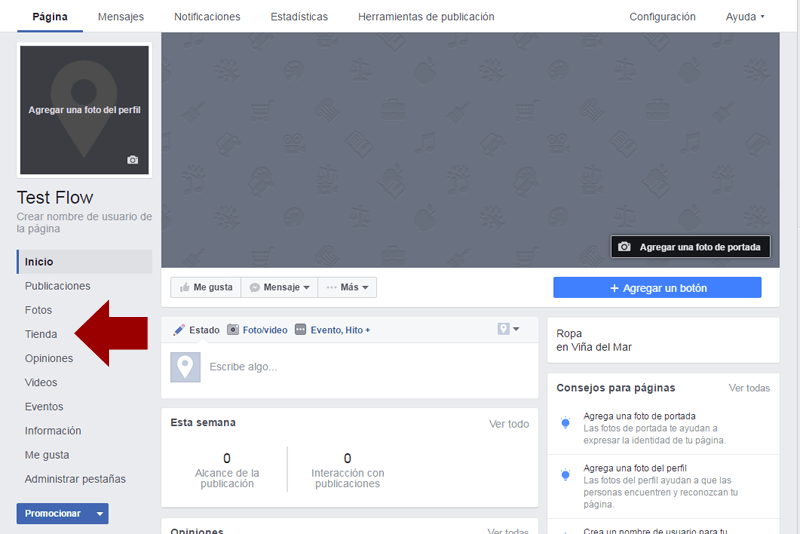
Task: Click the Agrega una foto de portada tip
Action: point(639,416)
